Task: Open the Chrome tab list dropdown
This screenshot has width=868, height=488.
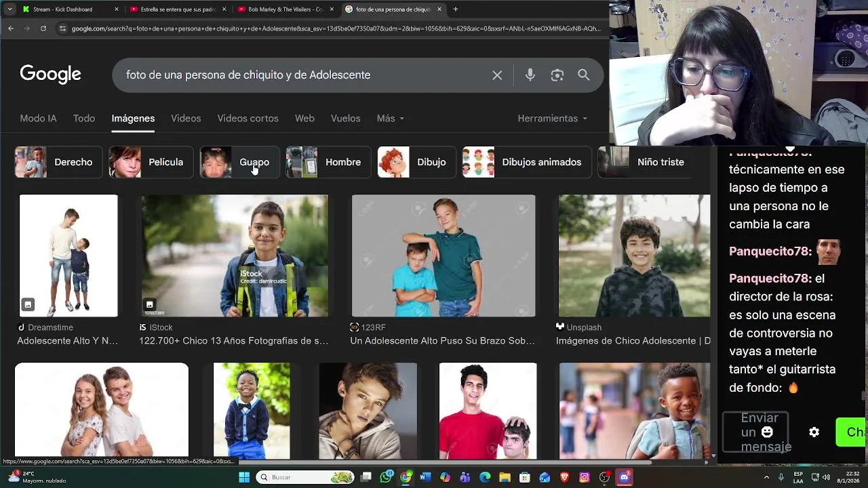Action: (x=9, y=9)
